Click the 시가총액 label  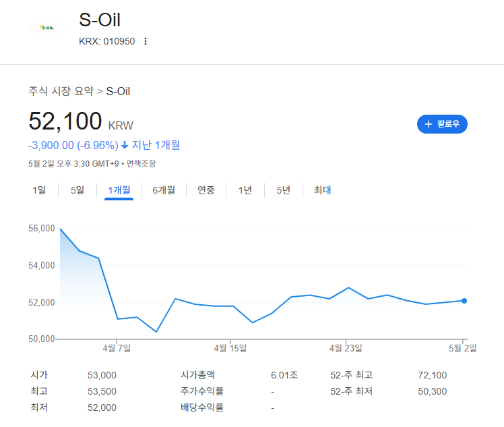(197, 375)
